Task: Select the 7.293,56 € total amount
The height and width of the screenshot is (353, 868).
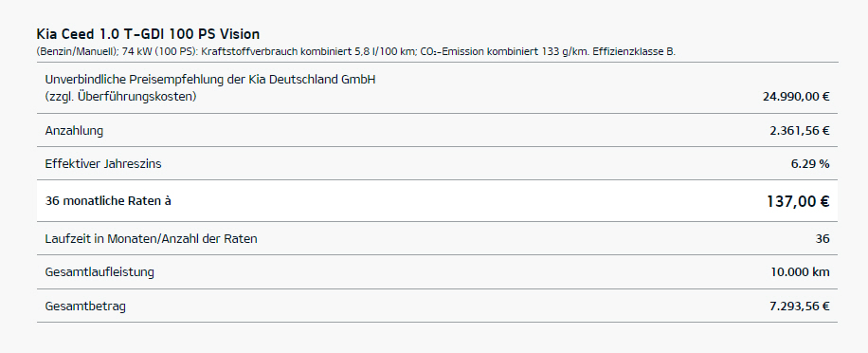Action: [x=800, y=306]
